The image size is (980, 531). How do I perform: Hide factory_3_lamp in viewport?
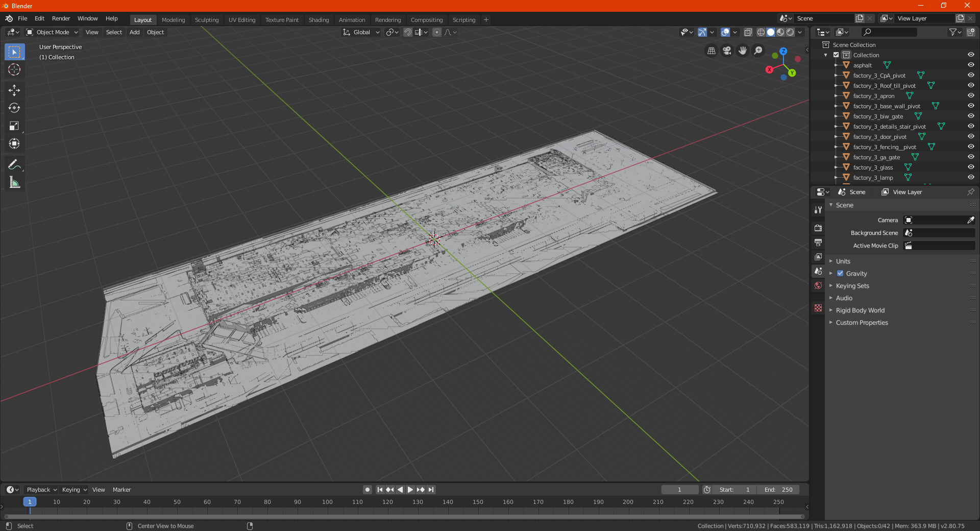click(971, 177)
